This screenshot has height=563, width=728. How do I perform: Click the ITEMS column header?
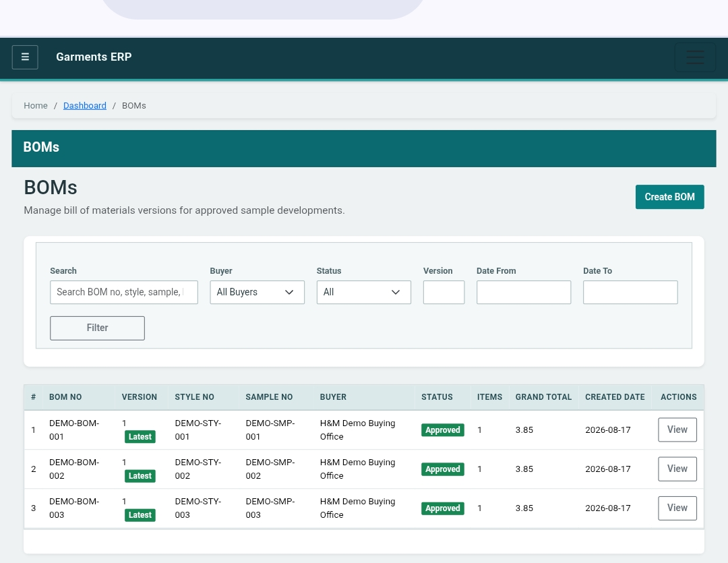point(490,397)
